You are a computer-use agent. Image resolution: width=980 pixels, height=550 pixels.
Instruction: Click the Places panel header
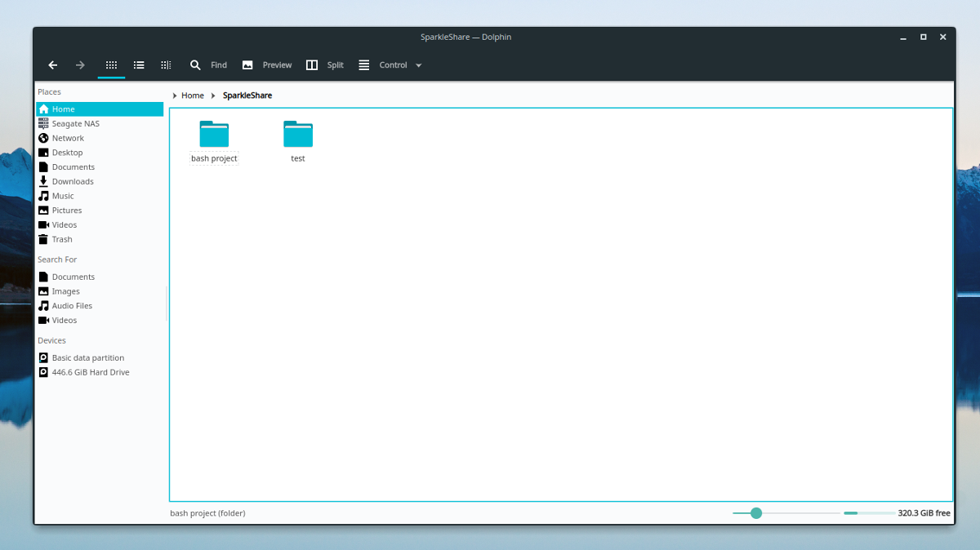click(x=49, y=92)
